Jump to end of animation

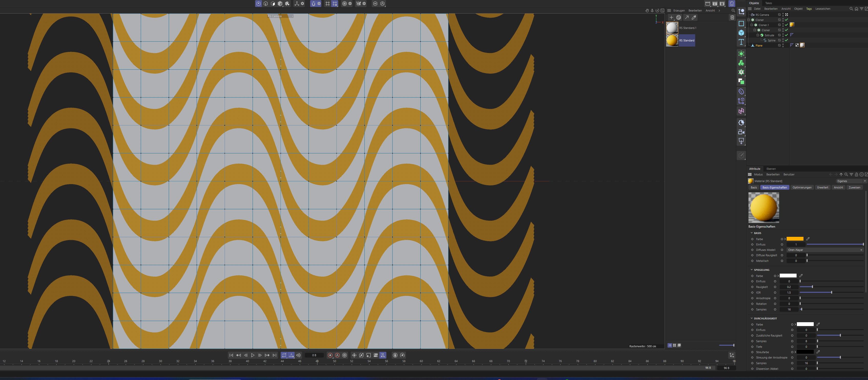pyautogui.click(x=275, y=355)
